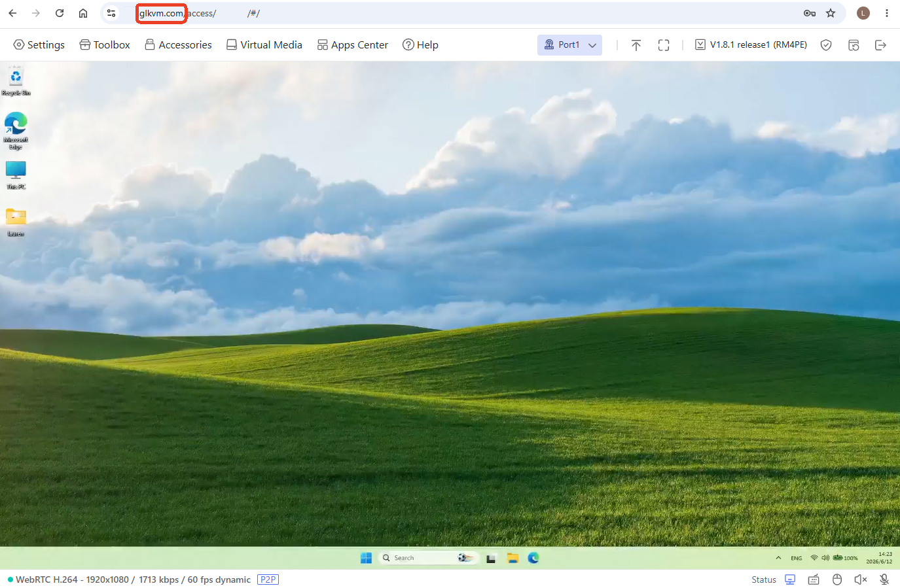Viewport: 900px width, 588px height.
Task: Click the shield security icon
Action: click(826, 44)
